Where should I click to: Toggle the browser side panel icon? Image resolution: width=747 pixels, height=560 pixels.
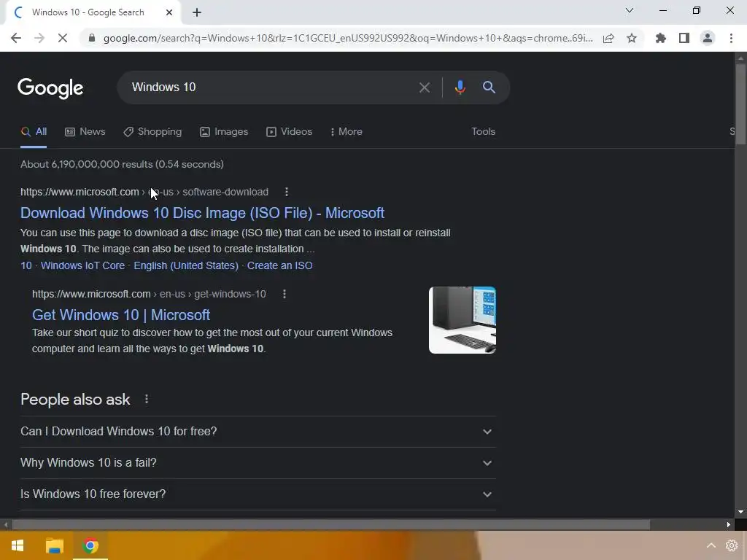click(684, 38)
